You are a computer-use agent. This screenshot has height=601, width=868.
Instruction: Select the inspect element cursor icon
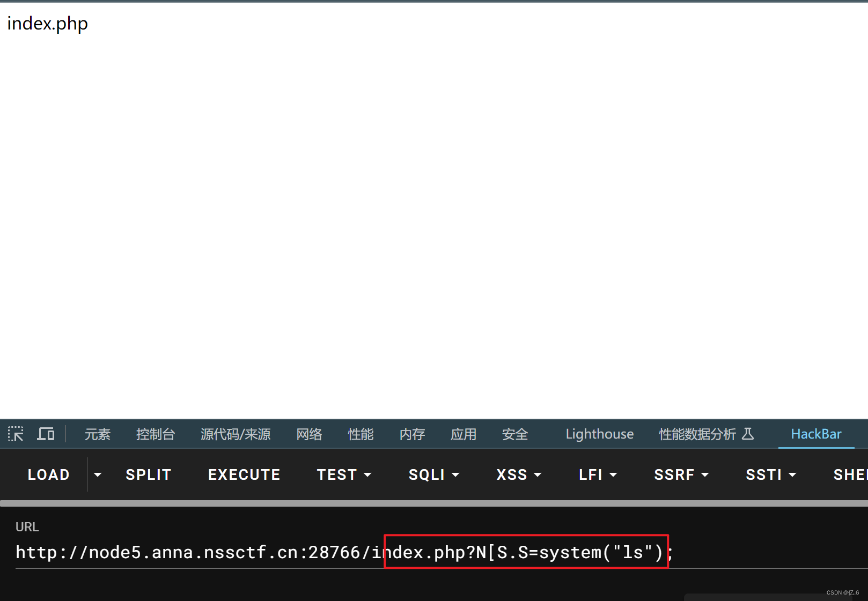click(x=16, y=434)
